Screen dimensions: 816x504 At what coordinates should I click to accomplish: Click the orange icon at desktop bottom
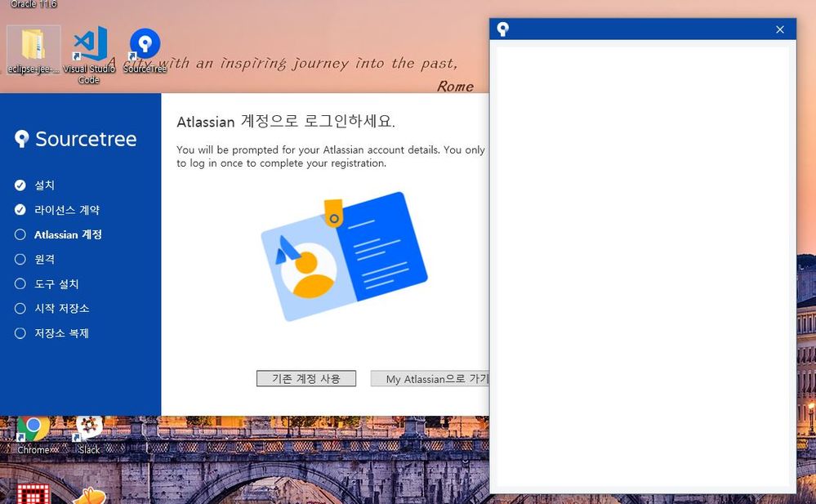(x=90, y=496)
